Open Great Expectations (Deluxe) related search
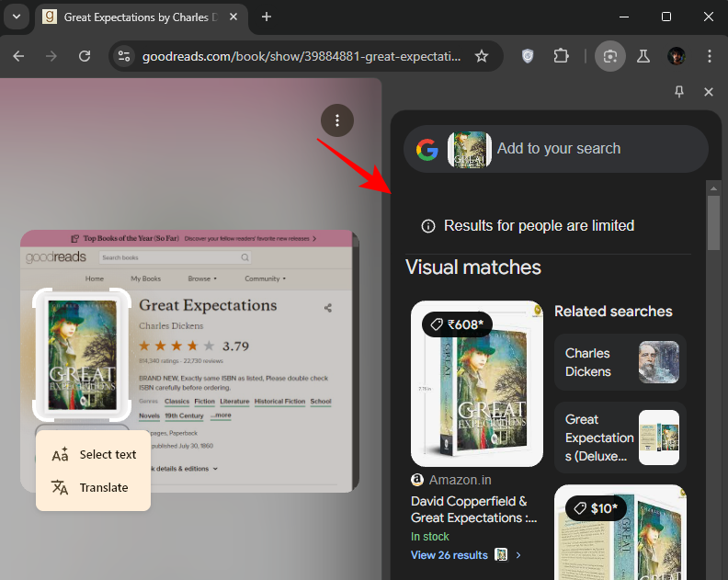This screenshot has width=728, height=580. point(620,438)
